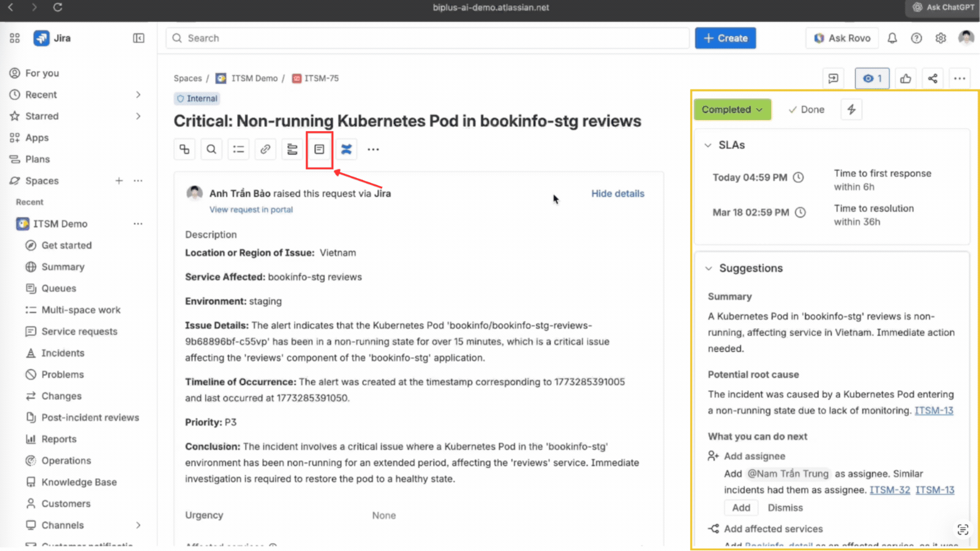Click the Jira logo in the sidebar
980x551 pixels.
tap(41, 38)
